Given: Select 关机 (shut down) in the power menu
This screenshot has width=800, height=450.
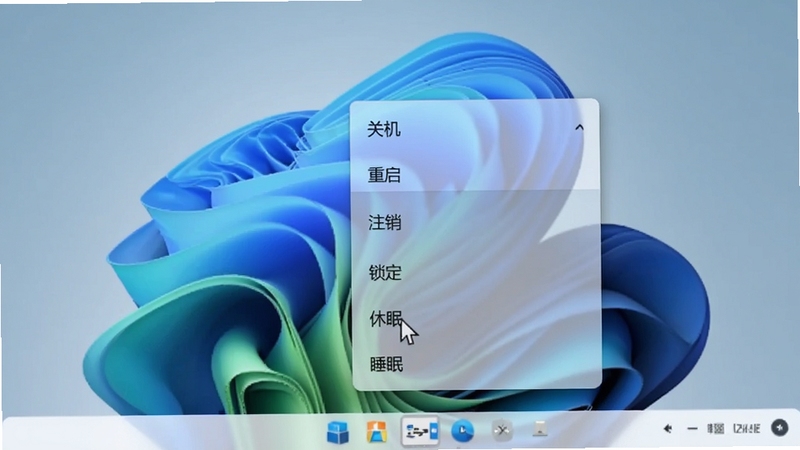Looking at the screenshot, I should pyautogui.click(x=384, y=129).
